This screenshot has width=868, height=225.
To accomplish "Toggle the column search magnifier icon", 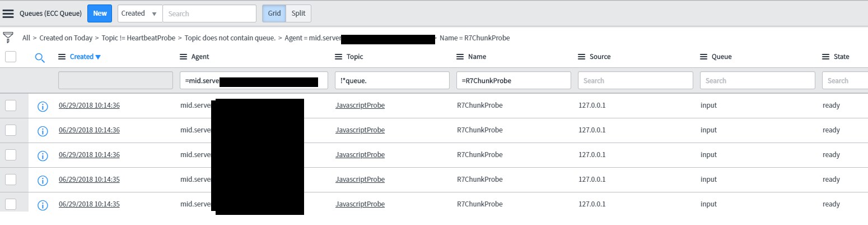I will 40,57.
